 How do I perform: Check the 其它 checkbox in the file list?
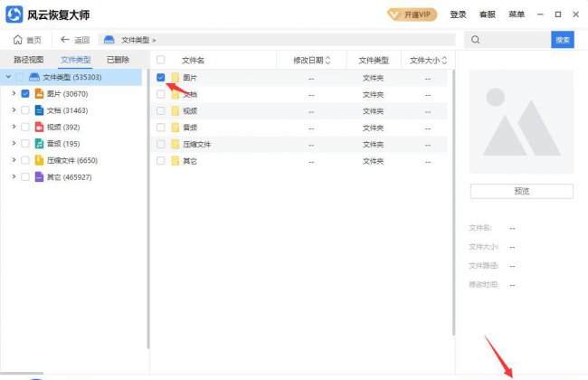pyautogui.click(x=160, y=160)
